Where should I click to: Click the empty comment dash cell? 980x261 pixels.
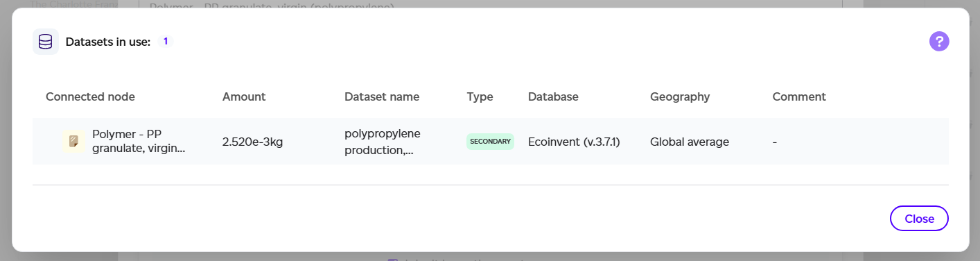[x=775, y=142]
